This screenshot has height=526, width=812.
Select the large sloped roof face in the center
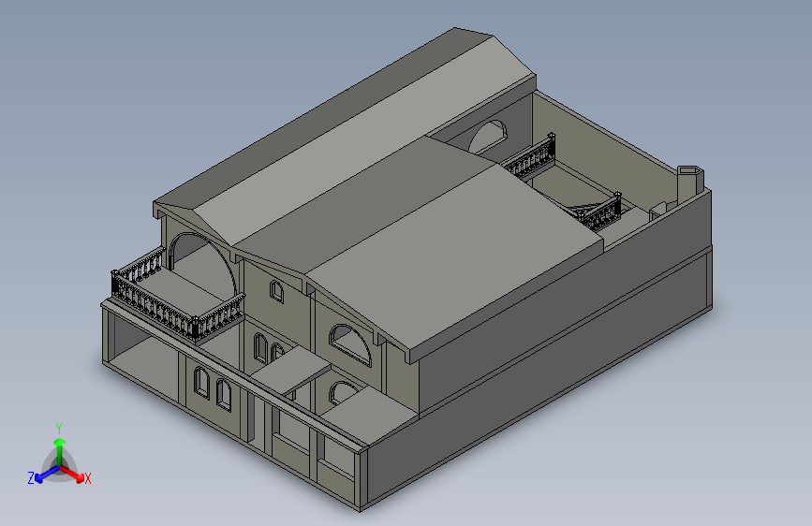[x=453, y=255]
